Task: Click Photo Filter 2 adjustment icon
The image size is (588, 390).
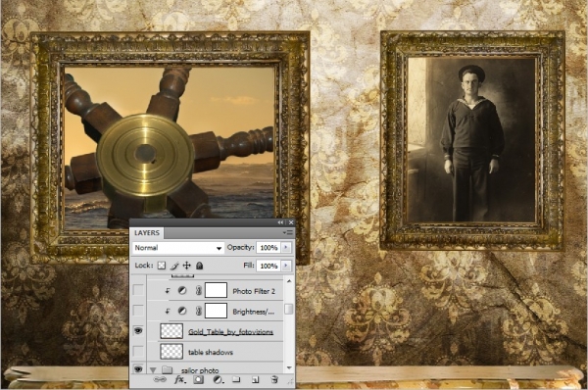Action: [182, 291]
